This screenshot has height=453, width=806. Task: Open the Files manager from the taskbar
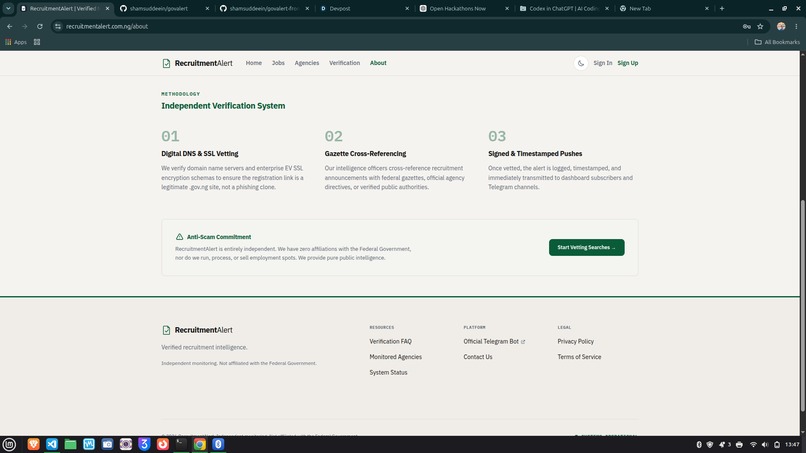coord(70,444)
